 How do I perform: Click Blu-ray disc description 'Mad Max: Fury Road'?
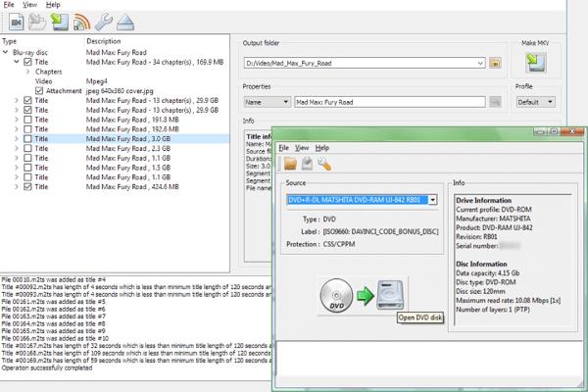(117, 52)
